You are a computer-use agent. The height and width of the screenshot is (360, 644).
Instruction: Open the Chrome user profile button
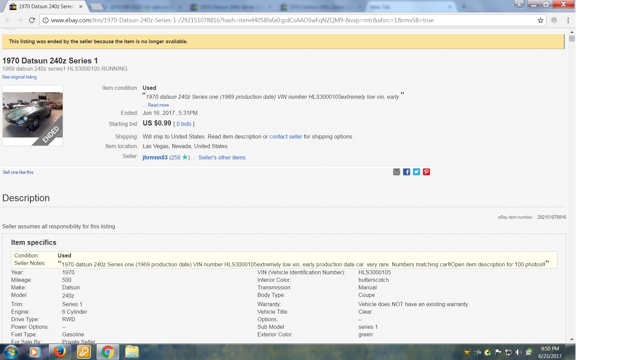point(519,4)
